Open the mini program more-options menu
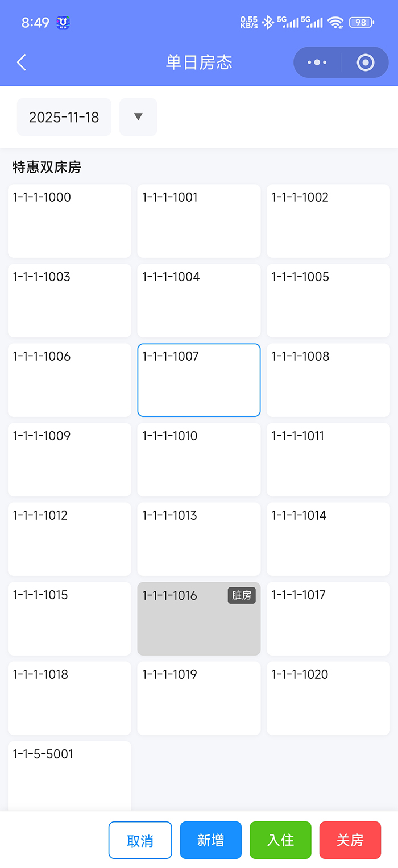The image size is (398, 868). pos(317,62)
